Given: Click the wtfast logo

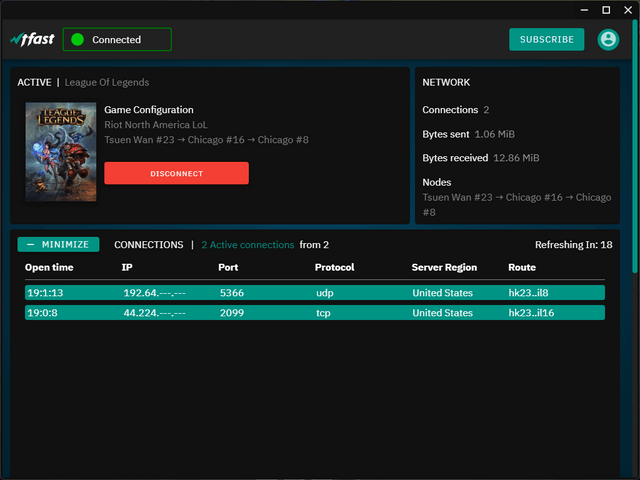Looking at the screenshot, I should pyautogui.click(x=32, y=39).
